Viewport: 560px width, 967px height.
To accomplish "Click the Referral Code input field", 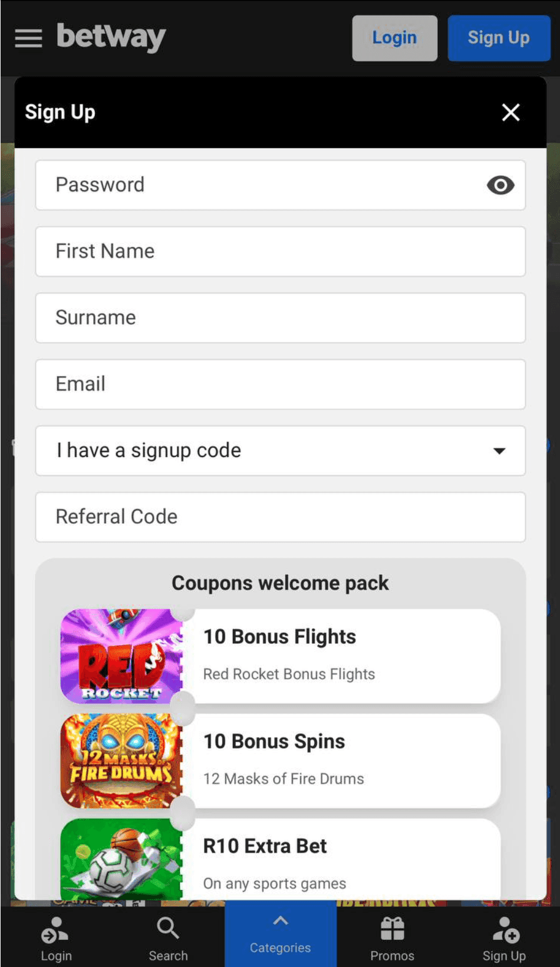I will 280,517.
